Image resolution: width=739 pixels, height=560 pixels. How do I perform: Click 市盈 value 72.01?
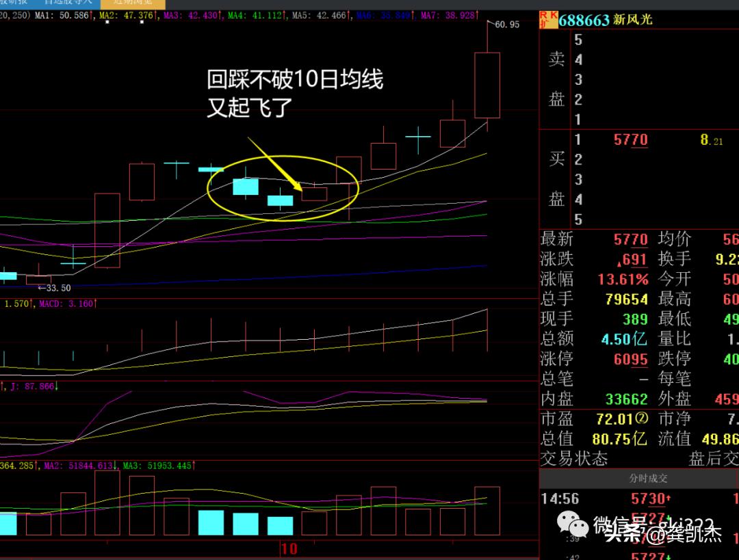pos(614,419)
